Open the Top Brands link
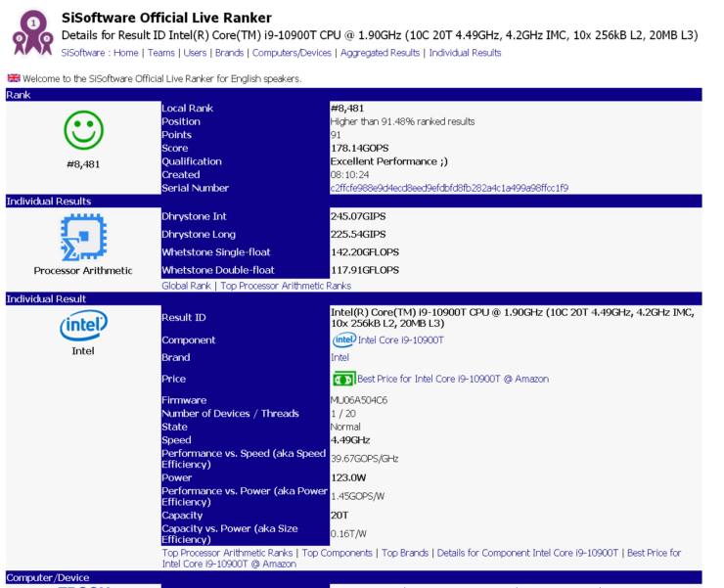 click(x=405, y=553)
